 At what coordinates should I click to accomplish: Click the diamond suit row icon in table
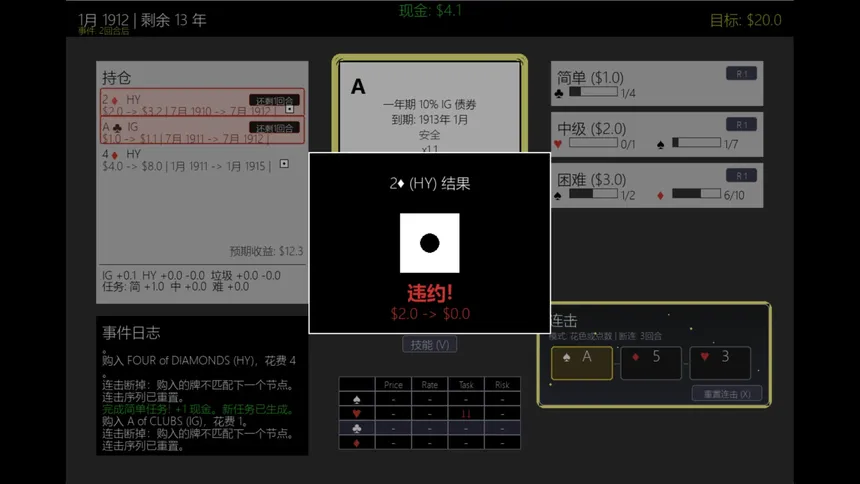point(357,442)
